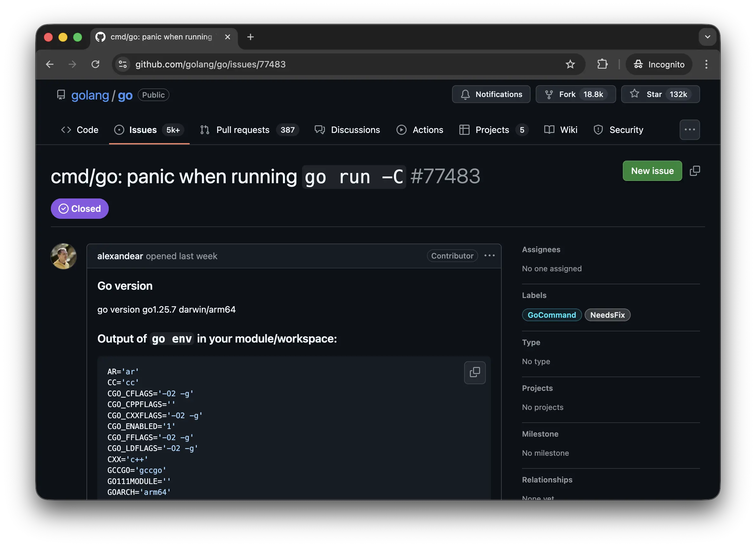Switch to the Pull requests tab
The image size is (756, 547).
243,130
